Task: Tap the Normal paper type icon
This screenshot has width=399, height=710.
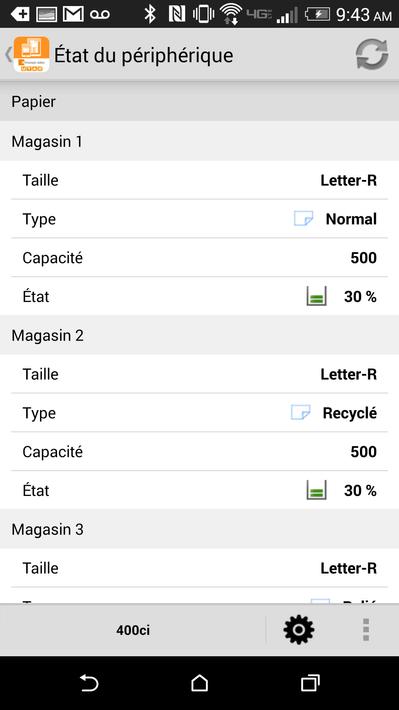Action: pyautogui.click(x=303, y=219)
